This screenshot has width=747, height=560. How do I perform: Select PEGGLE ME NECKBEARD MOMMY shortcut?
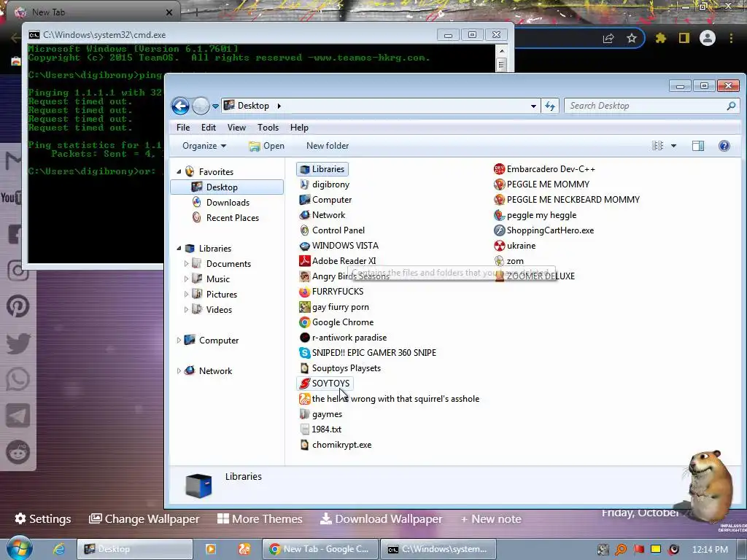(567, 200)
